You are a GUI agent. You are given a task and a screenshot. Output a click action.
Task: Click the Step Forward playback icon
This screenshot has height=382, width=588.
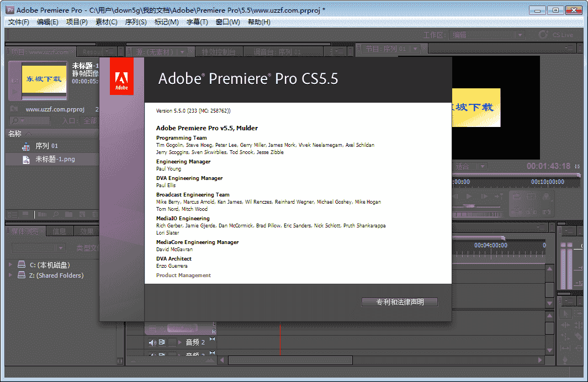pyautogui.click(x=484, y=196)
